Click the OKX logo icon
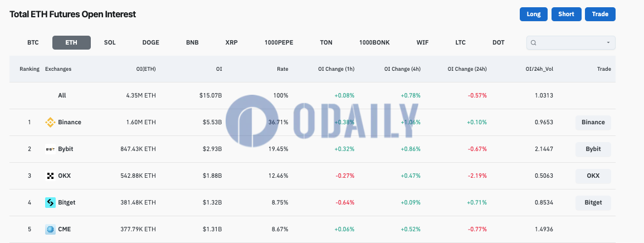644x243 pixels. 50,176
